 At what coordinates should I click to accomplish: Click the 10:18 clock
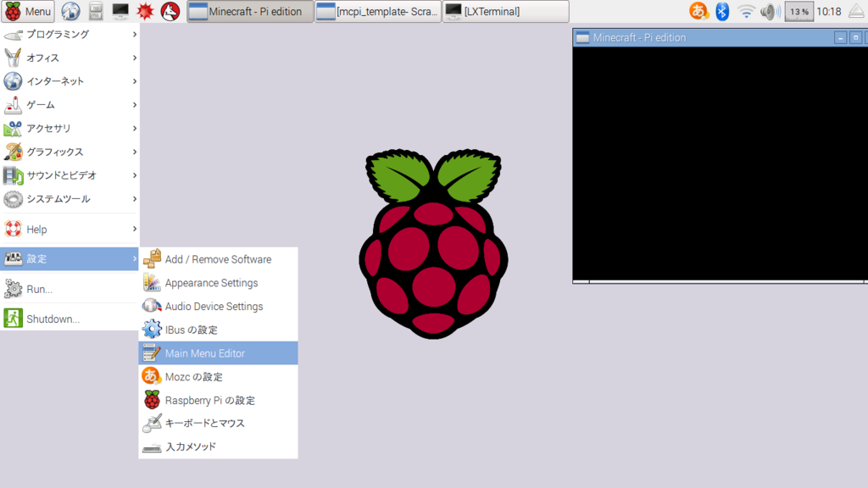[829, 11]
